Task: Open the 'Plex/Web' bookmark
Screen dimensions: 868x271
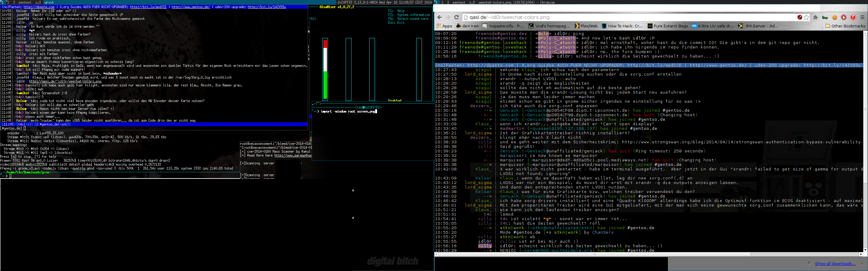Action: 586,26
